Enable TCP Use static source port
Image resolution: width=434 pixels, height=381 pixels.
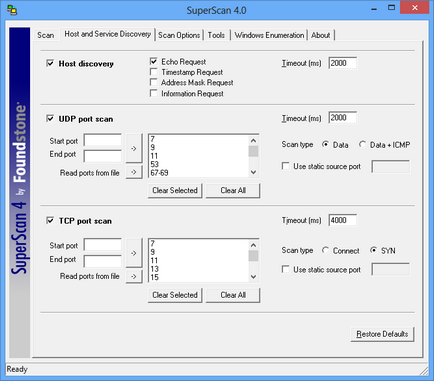click(285, 269)
